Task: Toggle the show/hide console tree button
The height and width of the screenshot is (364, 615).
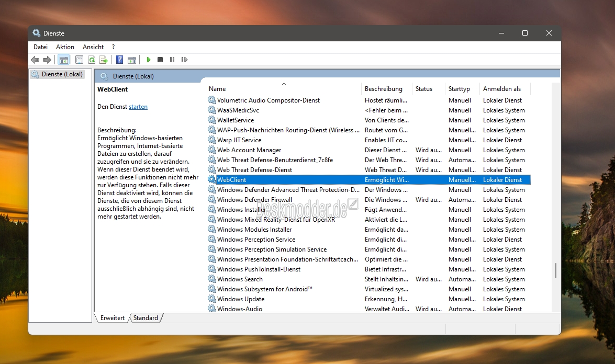Action: click(64, 60)
